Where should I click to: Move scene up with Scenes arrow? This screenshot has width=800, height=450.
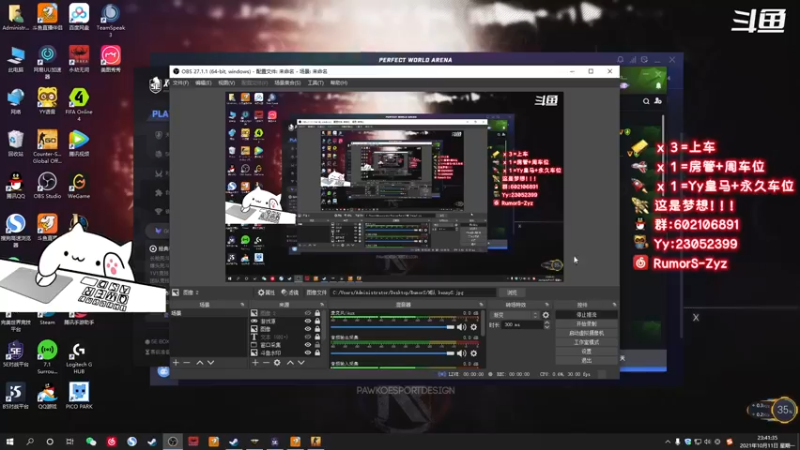click(199, 362)
